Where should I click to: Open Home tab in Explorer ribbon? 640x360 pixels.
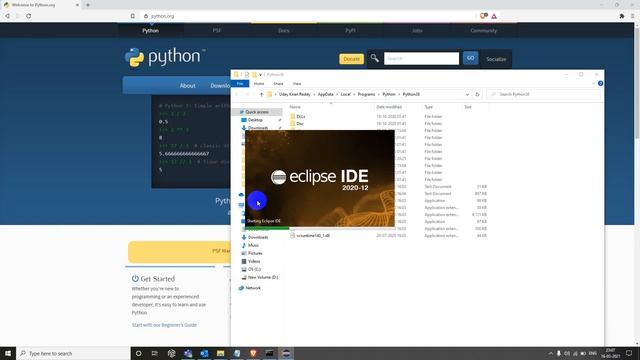point(259,84)
